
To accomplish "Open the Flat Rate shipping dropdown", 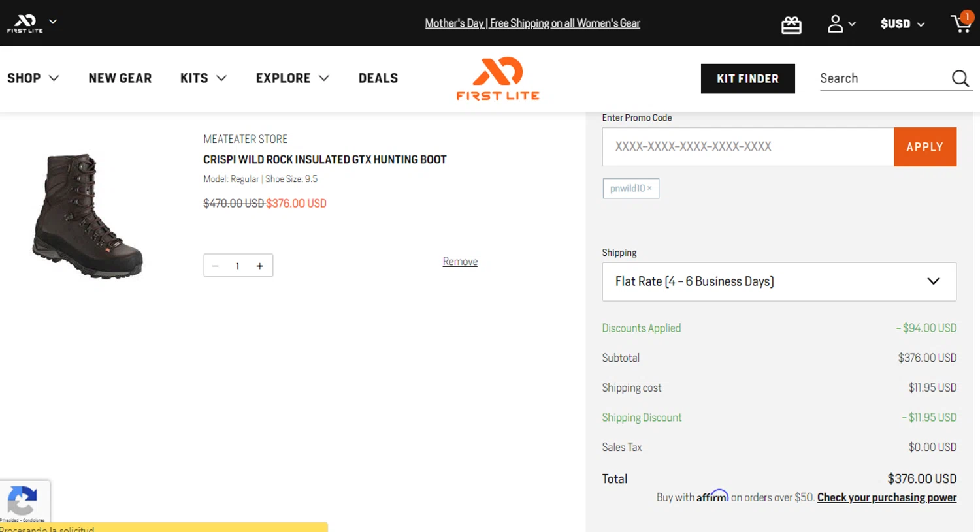I will 779,281.
